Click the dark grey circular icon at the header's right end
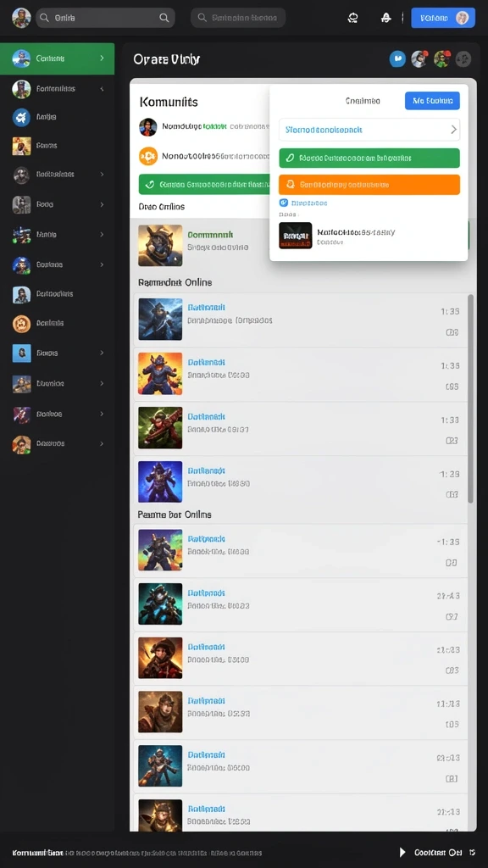 coord(463,58)
